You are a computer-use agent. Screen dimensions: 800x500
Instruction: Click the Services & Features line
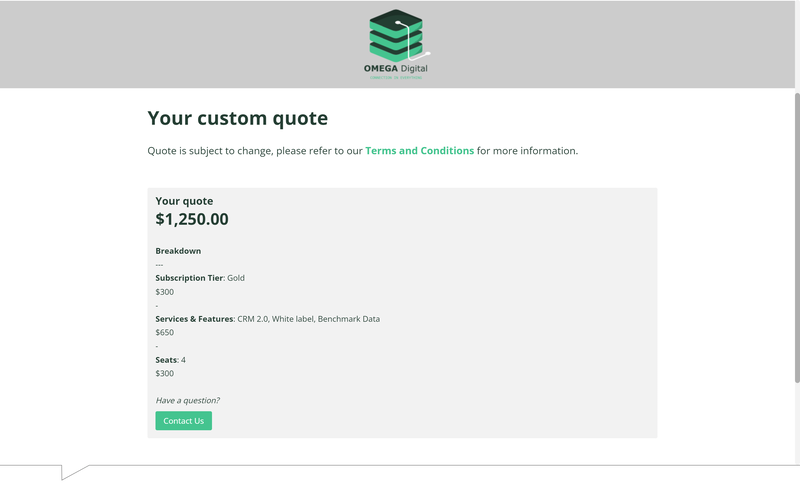[267, 319]
